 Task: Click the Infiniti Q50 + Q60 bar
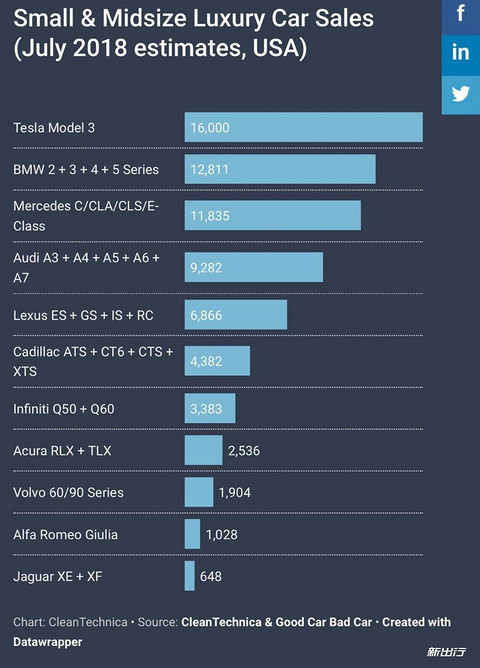(210, 408)
